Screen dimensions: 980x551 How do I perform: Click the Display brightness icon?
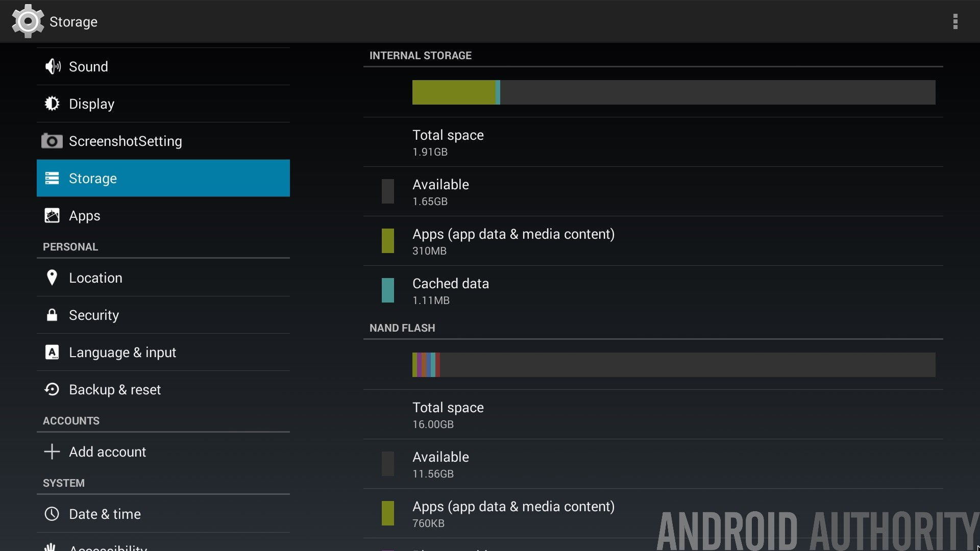click(x=52, y=104)
